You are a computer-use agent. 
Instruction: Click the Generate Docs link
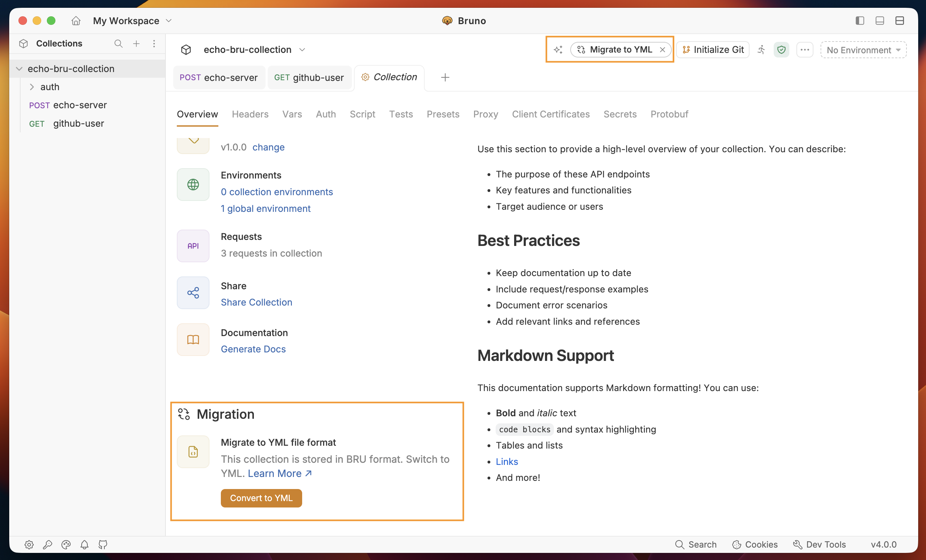point(253,349)
